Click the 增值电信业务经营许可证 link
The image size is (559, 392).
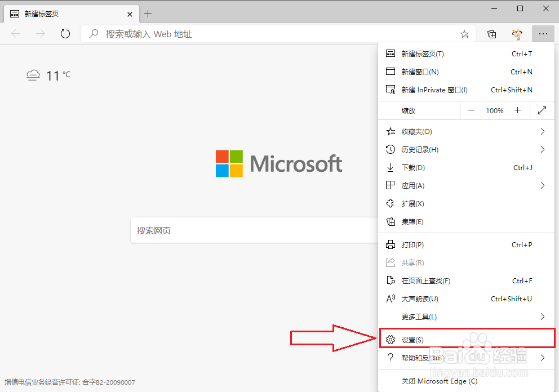click(x=70, y=382)
